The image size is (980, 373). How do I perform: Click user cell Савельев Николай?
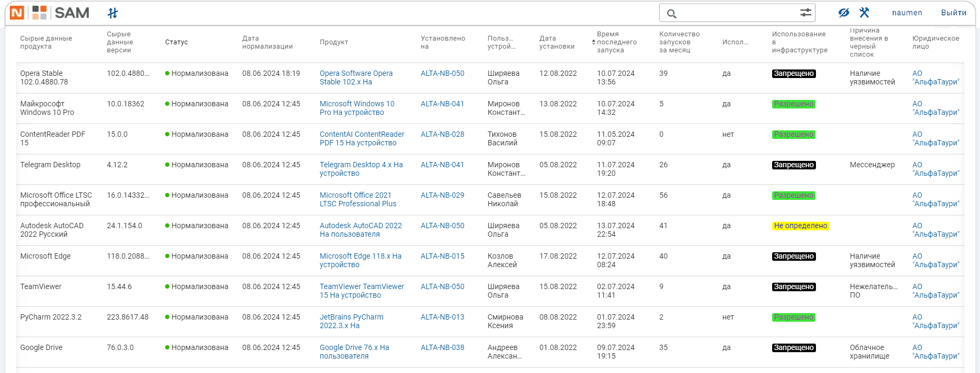[504, 199]
